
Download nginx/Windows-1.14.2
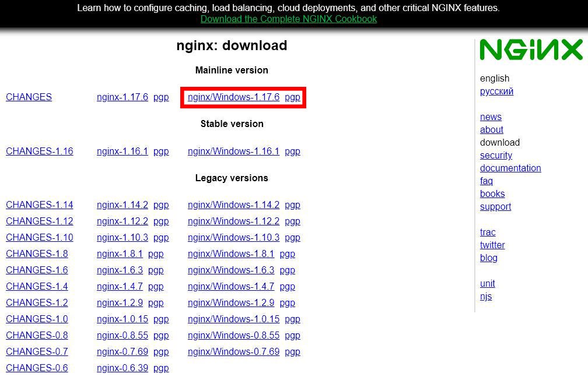point(233,205)
